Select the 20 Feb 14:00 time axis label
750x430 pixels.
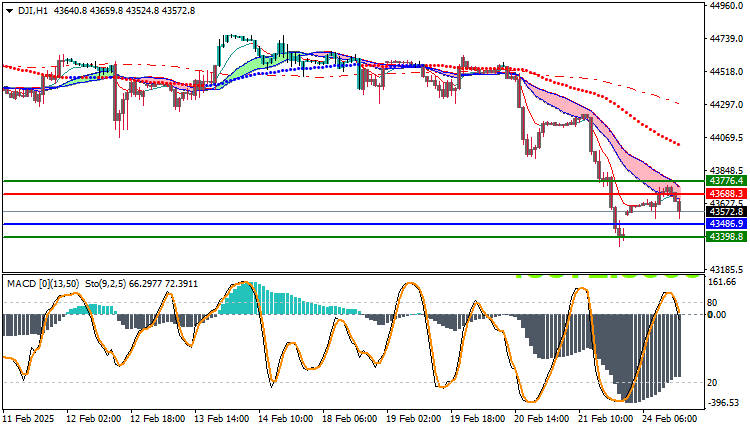coord(542,419)
